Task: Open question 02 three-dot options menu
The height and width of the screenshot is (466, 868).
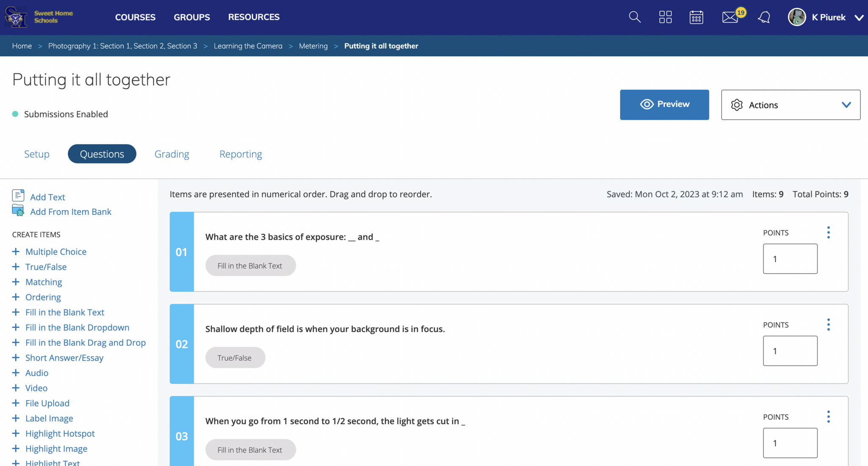Action: click(828, 325)
